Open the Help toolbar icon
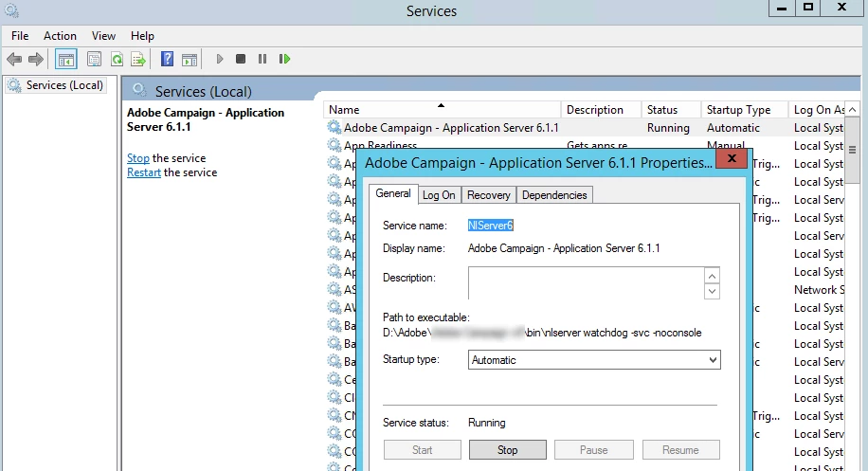Screen dimensions: 868x471 [x=167, y=59]
